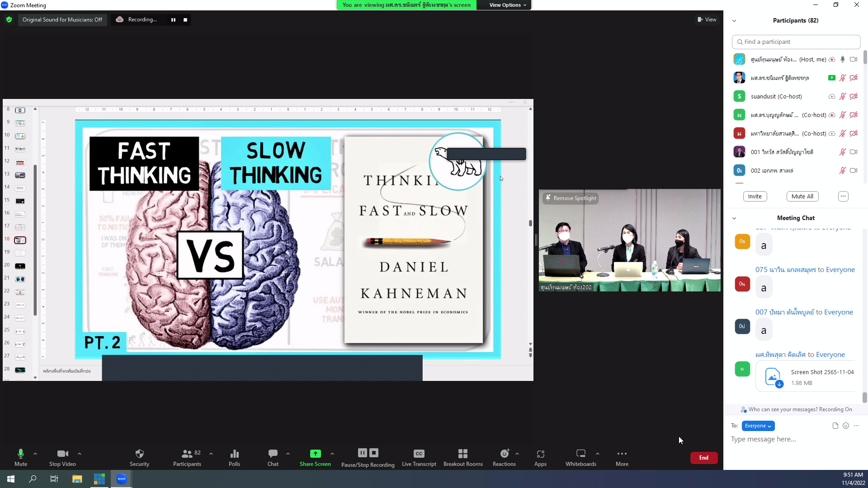Pause recording in top-left indicator

[x=173, y=19]
